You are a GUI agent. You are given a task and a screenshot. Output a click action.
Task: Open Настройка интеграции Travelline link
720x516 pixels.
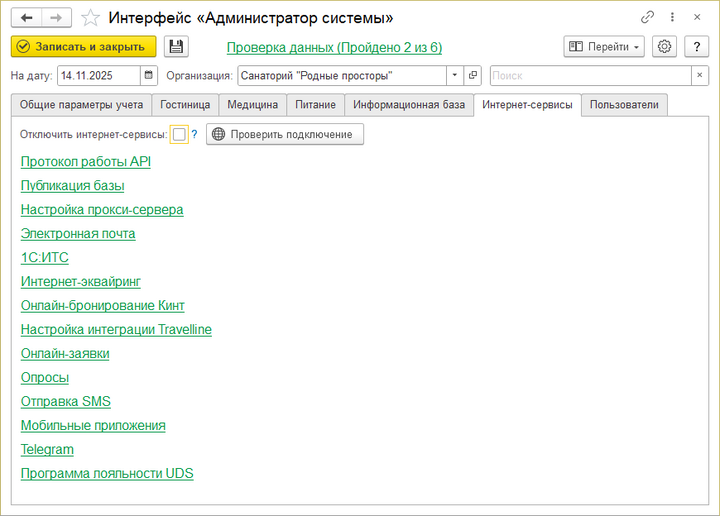(116, 329)
